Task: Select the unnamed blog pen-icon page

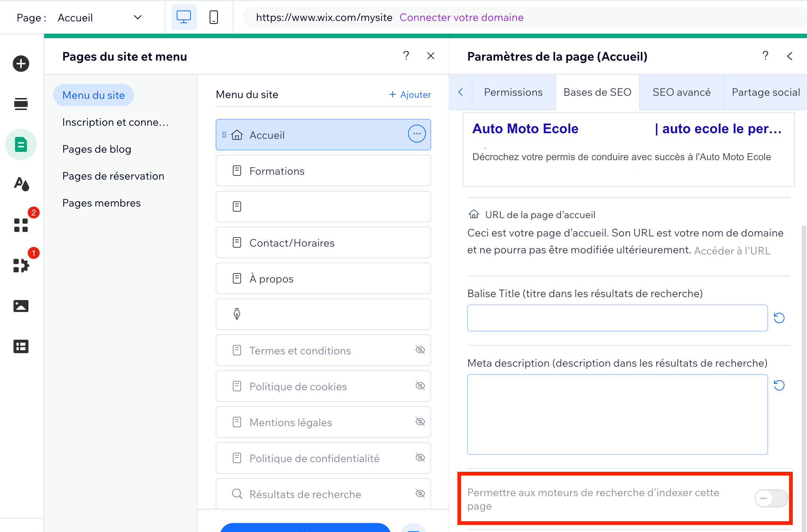Action: pos(323,314)
